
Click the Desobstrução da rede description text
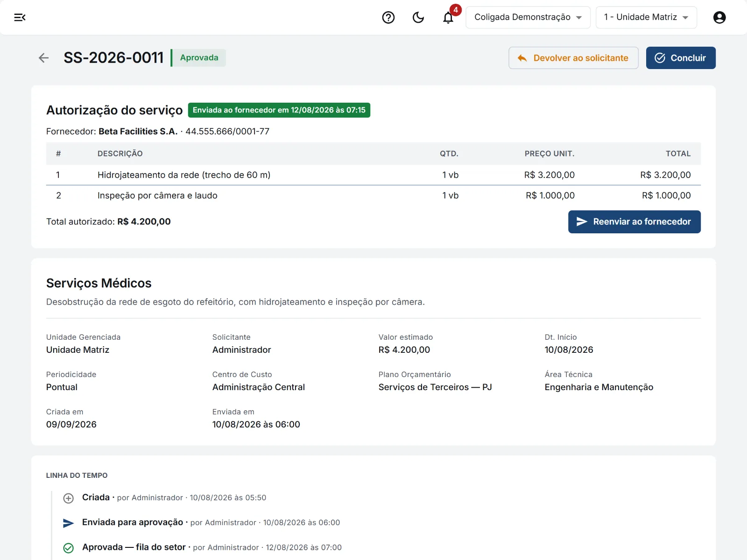(235, 302)
